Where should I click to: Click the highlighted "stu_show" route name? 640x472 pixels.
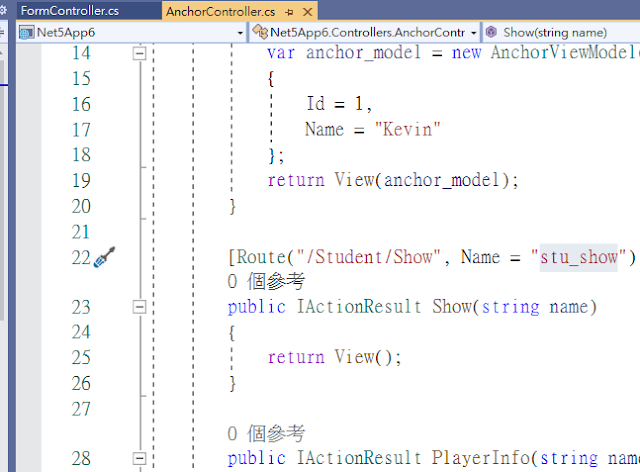578,257
